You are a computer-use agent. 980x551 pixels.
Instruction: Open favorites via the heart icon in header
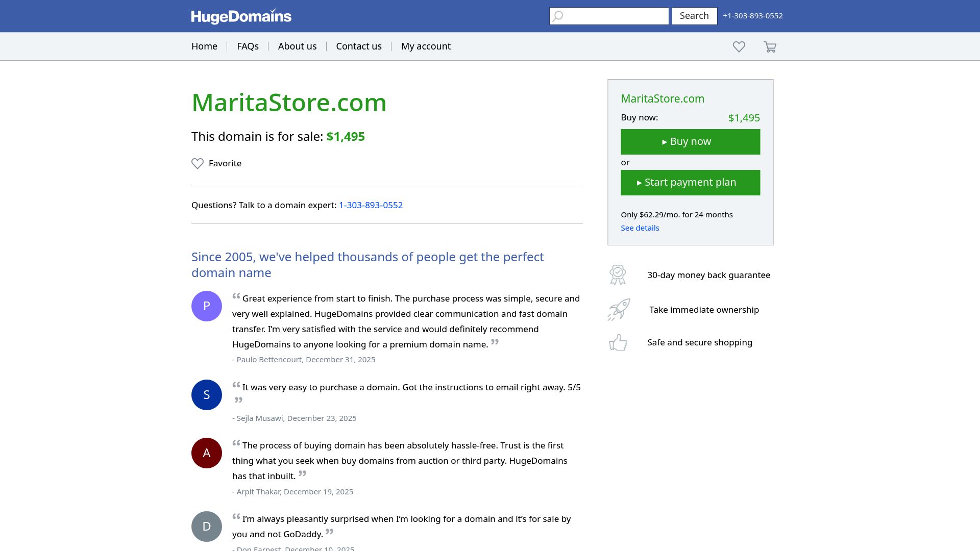point(739,46)
